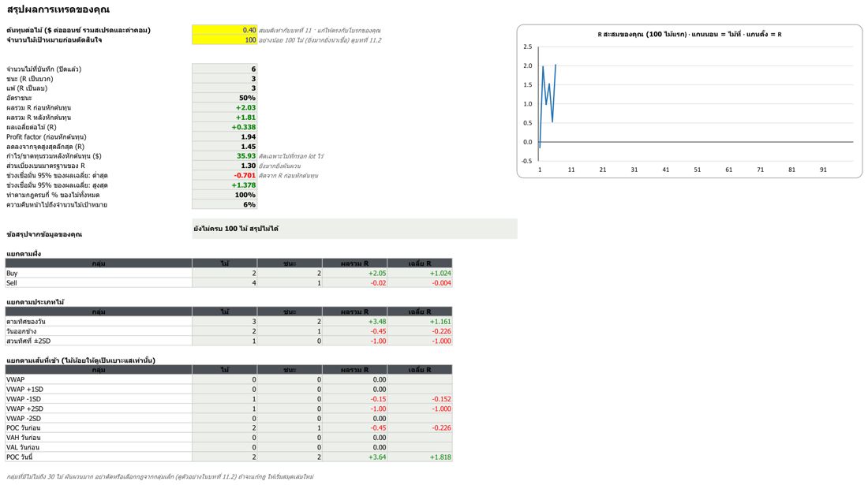Click the "POC วันนี้" row label

[x=99, y=457]
